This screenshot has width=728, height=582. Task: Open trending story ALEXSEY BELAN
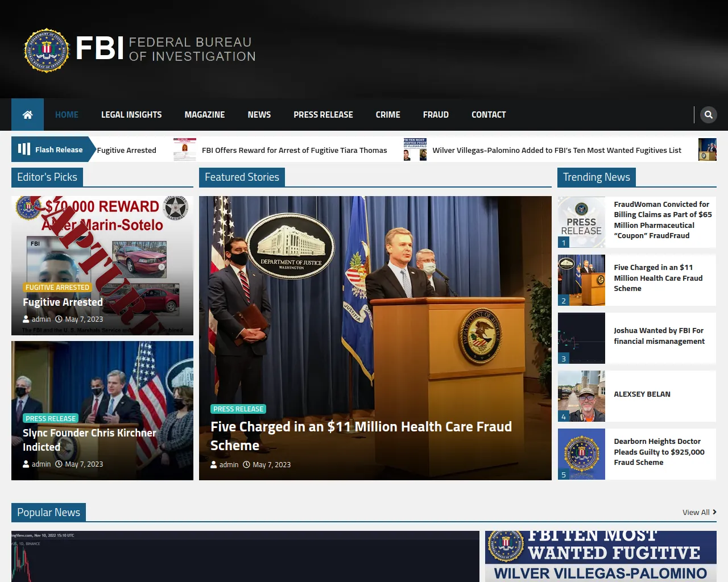point(642,394)
